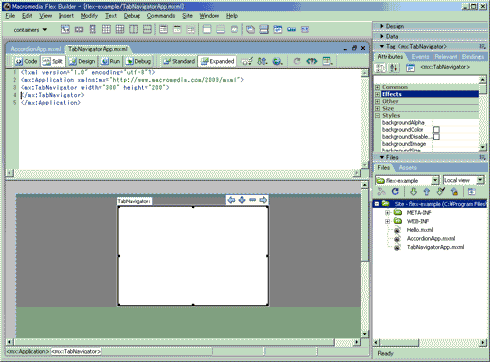Insert a VDividedBox container icon
The image size is (490, 362).
[x=147, y=30]
